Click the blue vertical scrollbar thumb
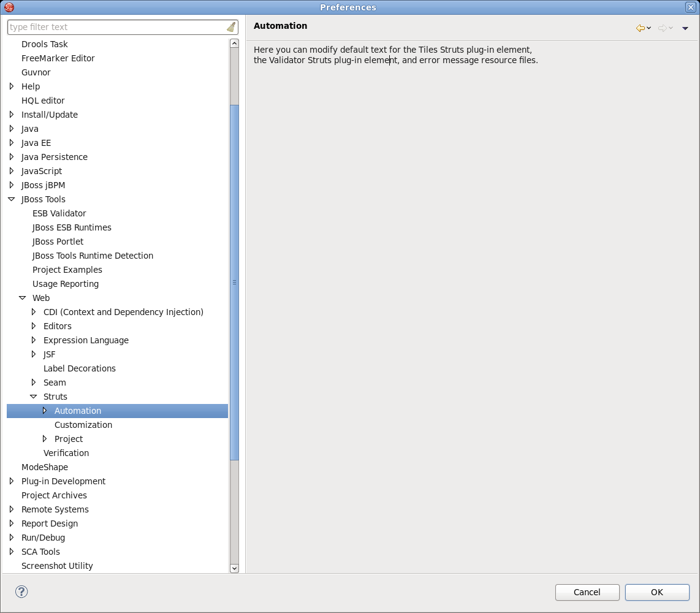700x613 pixels. coord(234,282)
